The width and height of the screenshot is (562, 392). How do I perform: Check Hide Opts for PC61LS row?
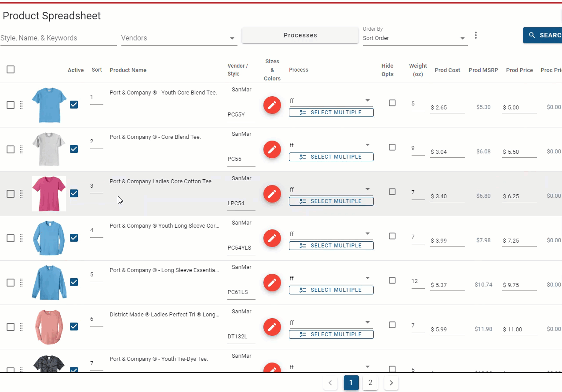click(x=392, y=280)
